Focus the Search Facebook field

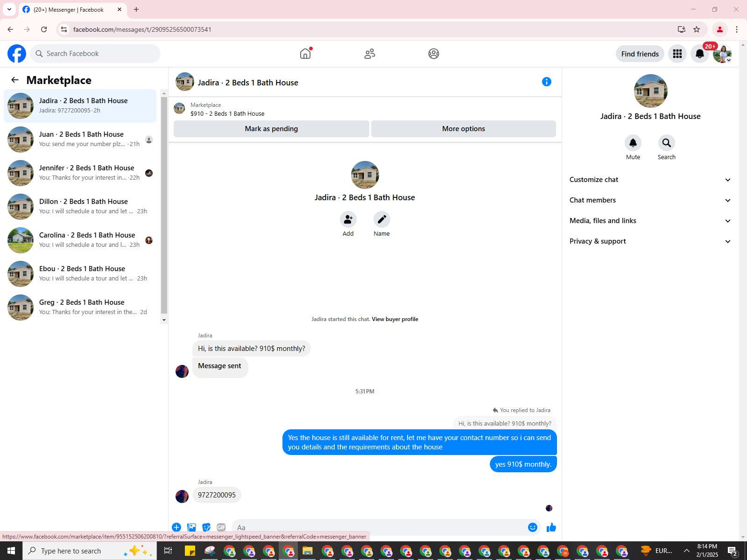pos(95,54)
